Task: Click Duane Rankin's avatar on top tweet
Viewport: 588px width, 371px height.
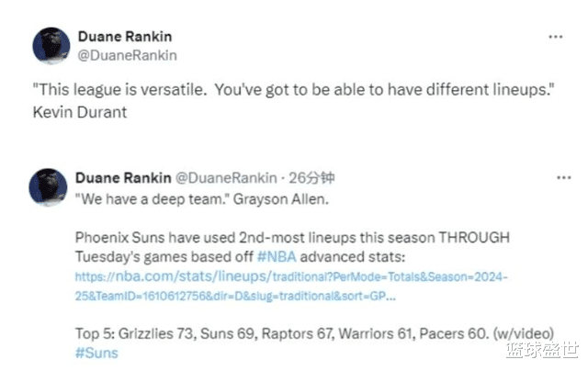Action: (51, 46)
